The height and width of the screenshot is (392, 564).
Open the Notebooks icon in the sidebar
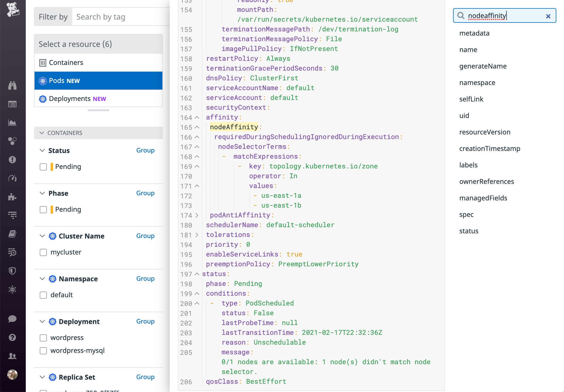click(x=13, y=234)
